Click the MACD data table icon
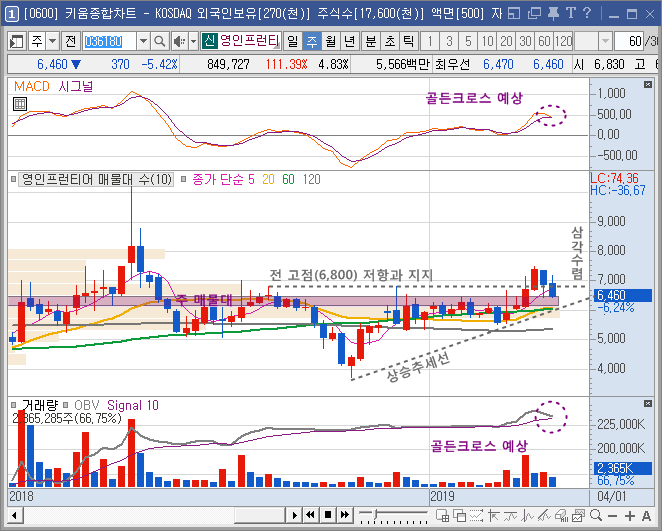The height and width of the screenshot is (531, 662). 19,103
